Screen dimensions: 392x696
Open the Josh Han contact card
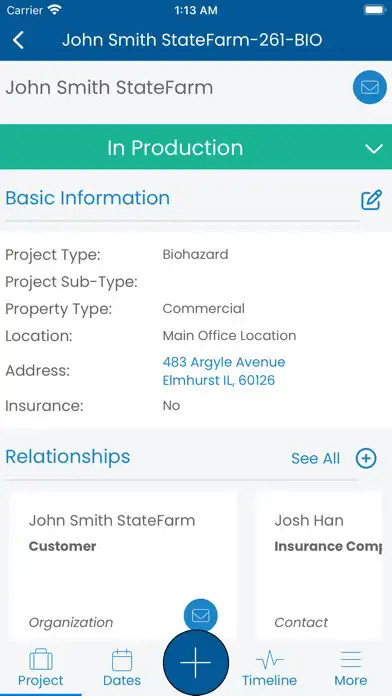coord(319,565)
